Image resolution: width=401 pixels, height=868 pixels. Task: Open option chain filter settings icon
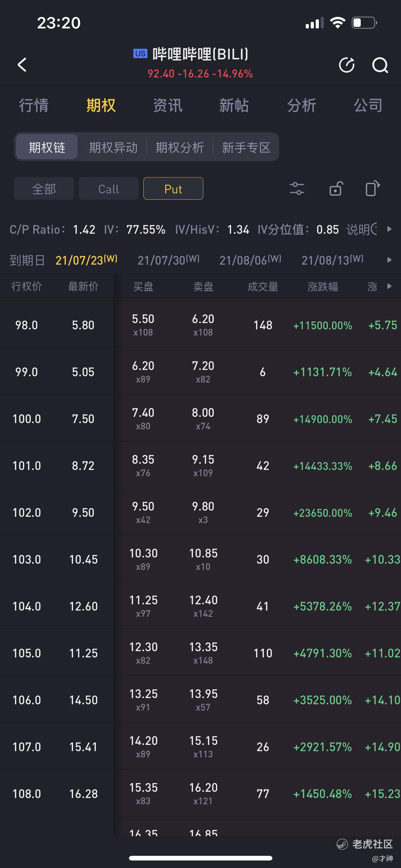coord(297,189)
